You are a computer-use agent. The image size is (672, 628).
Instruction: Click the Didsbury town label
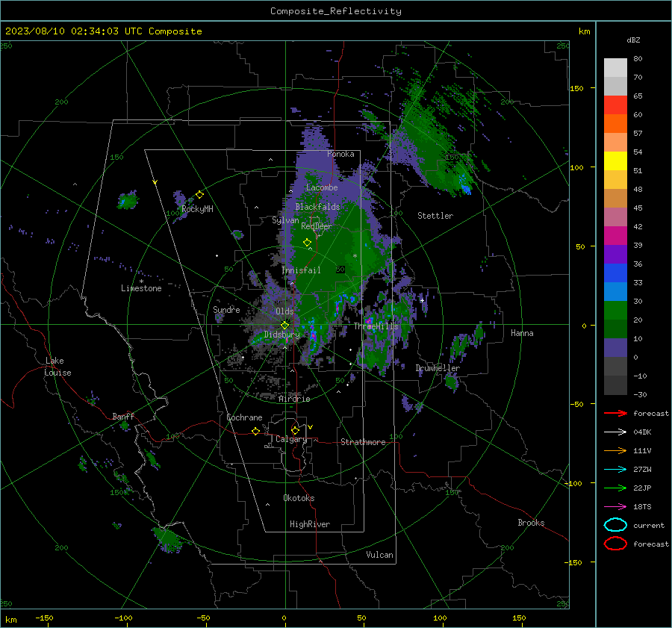point(281,335)
